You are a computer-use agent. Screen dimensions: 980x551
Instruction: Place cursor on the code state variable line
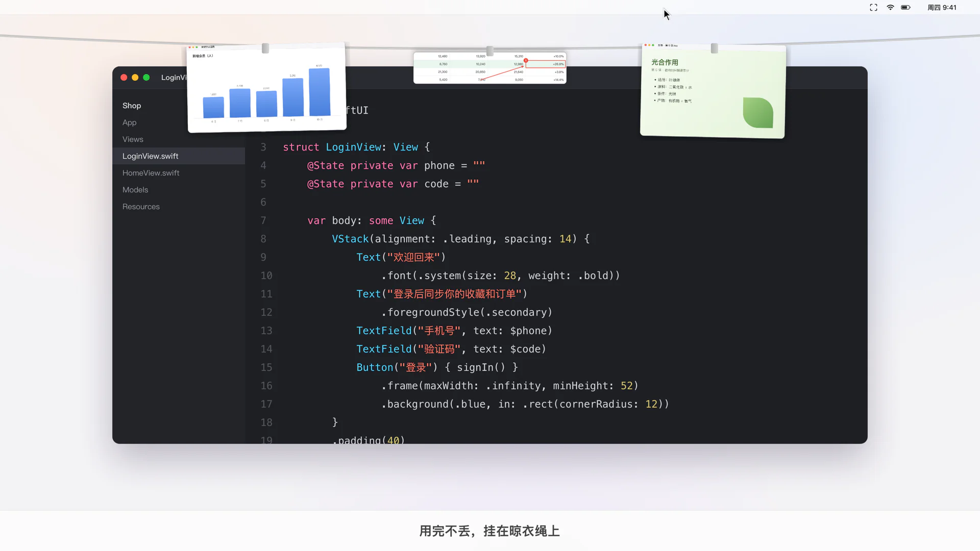[393, 184]
